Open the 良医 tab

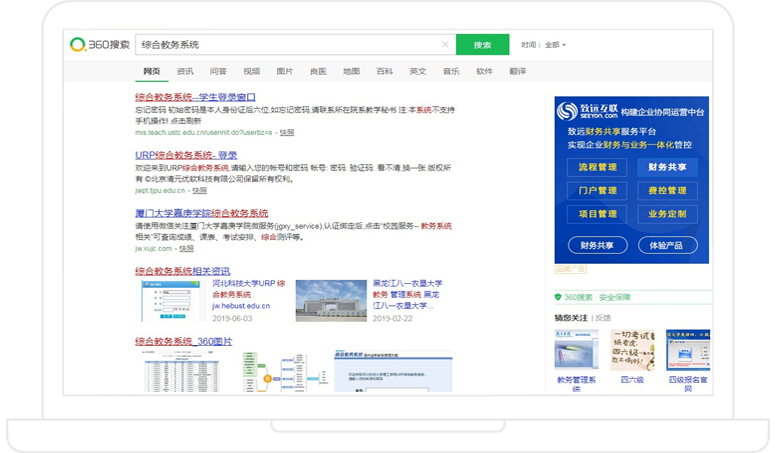tap(318, 71)
